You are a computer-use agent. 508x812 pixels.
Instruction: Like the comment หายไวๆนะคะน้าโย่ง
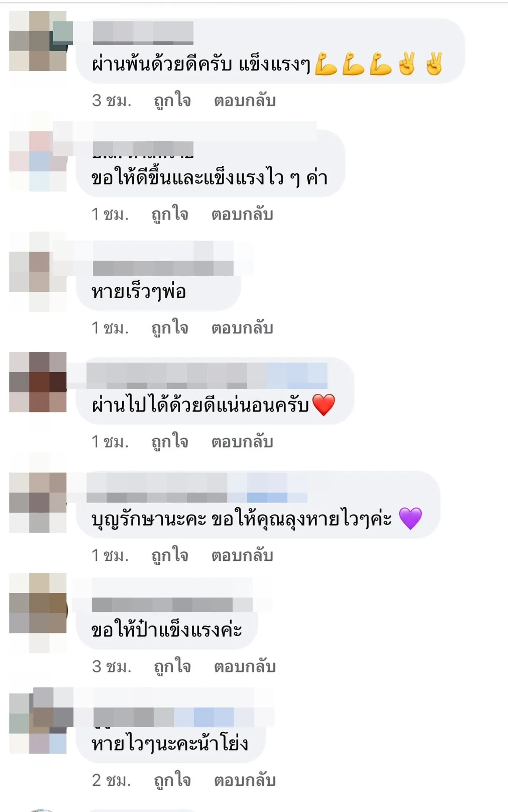click(172, 780)
